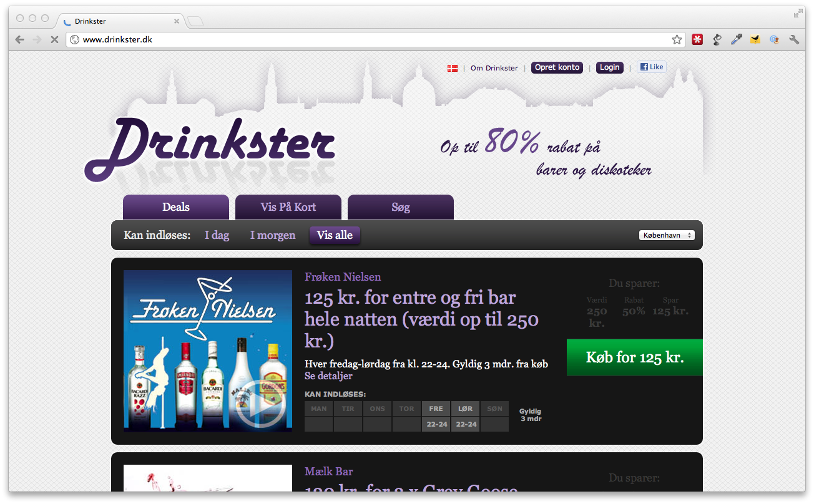Switch to the Vis På Kort tab

pos(288,207)
